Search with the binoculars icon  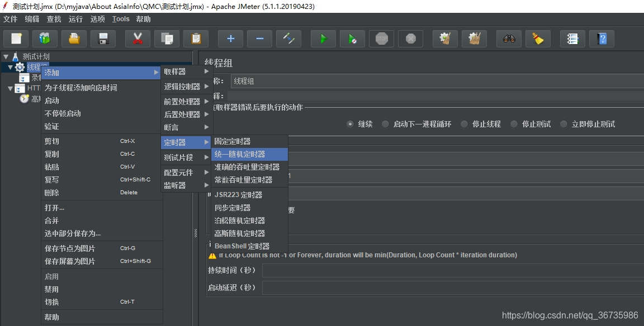point(509,39)
